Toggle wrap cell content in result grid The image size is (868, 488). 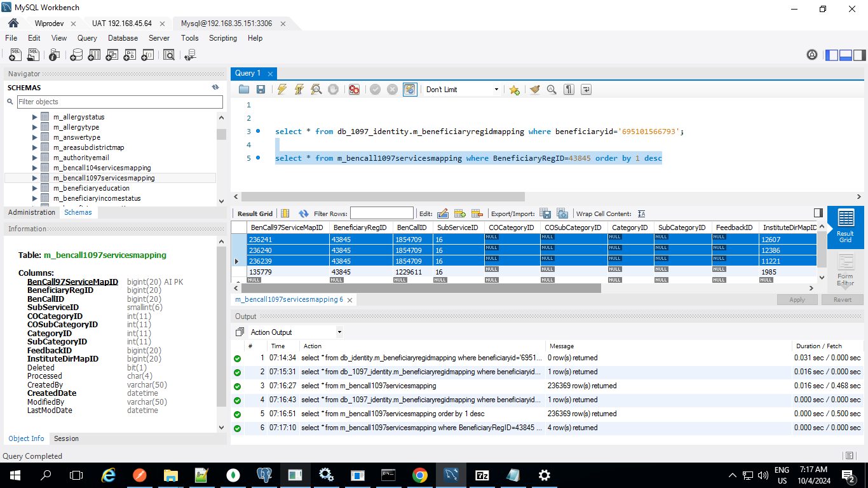tap(641, 213)
